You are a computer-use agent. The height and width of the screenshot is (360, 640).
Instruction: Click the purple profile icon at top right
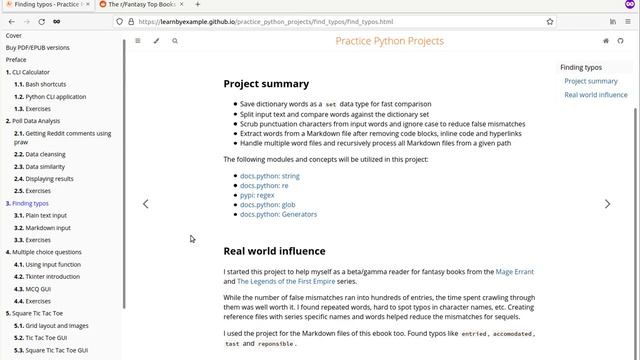[x=630, y=4]
